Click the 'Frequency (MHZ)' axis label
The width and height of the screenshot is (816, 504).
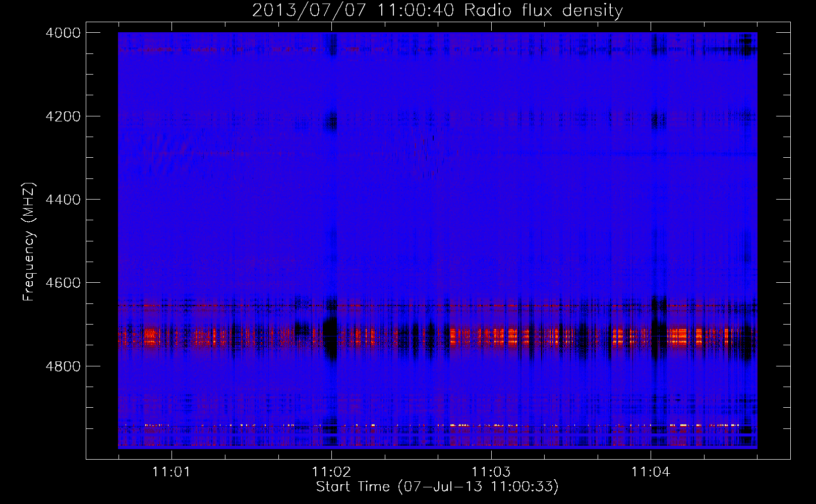click(x=29, y=242)
